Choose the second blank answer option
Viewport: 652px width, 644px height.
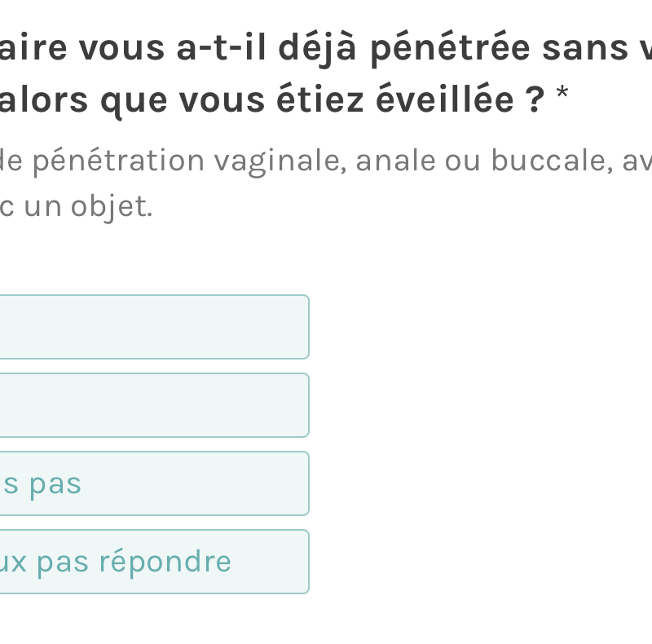point(153,405)
